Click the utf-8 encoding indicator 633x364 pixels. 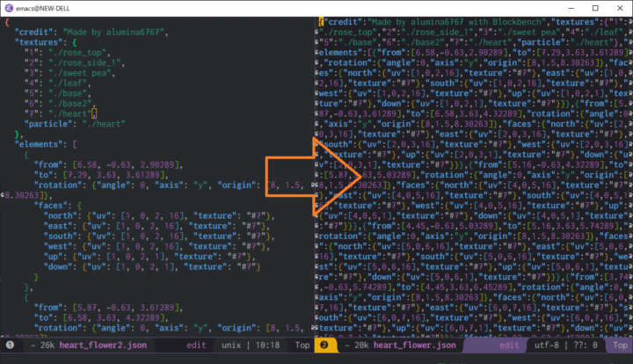[549, 346]
